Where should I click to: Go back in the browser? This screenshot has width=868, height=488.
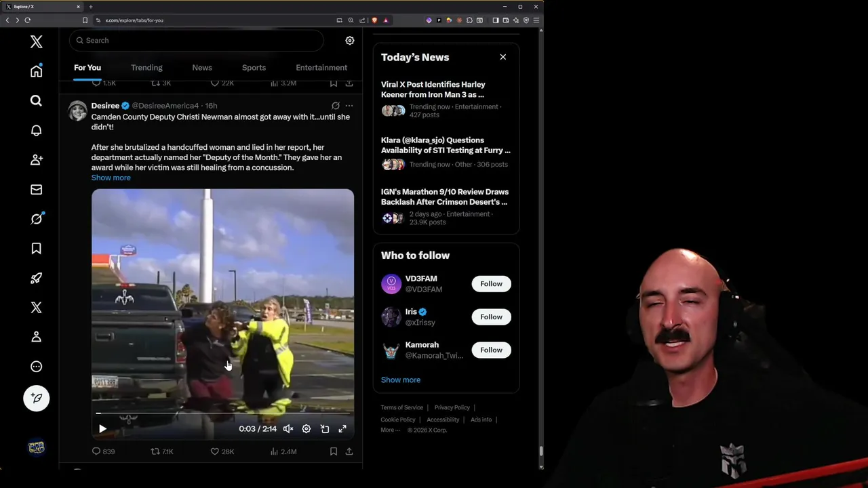pyautogui.click(x=7, y=20)
